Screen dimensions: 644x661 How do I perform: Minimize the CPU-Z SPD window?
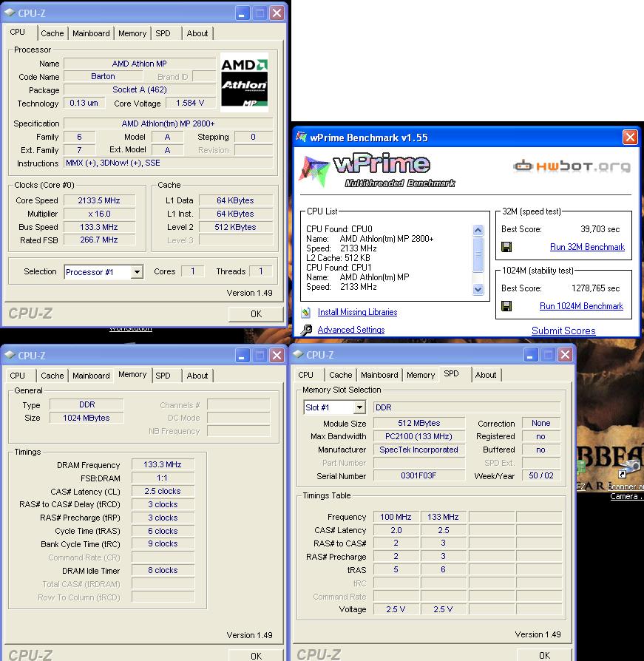530,355
